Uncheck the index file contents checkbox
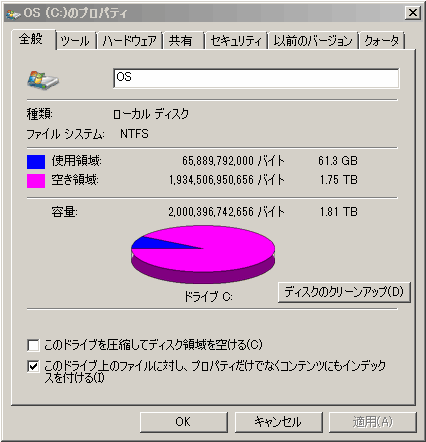The image size is (426, 442). [33, 366]
